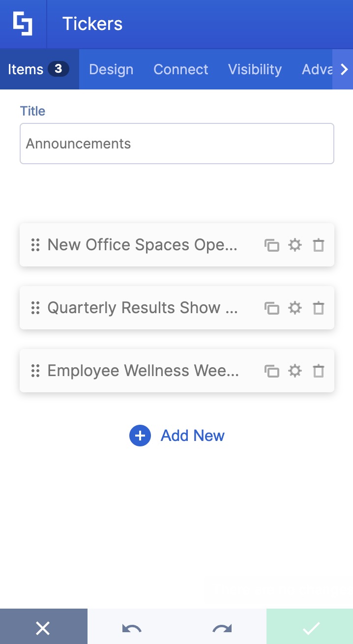Image resolution: width=353 pixels, height=644 pixels.
Task: Open settings gear for Quarterly Results item
Action: point(295,308)
